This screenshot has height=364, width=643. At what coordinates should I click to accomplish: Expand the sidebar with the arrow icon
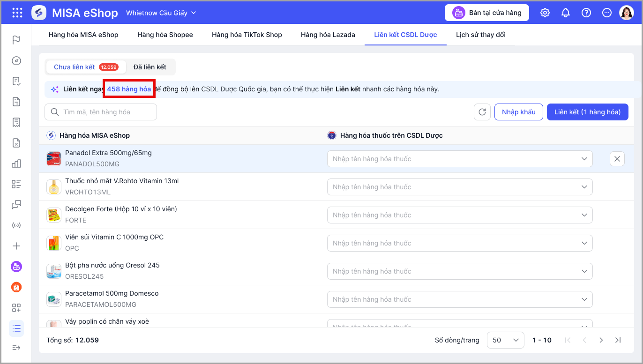(x=16, y=348)
